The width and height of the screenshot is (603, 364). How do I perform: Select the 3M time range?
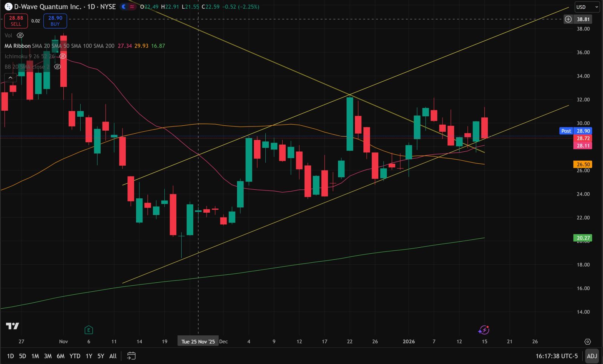[x=47, y=356]
